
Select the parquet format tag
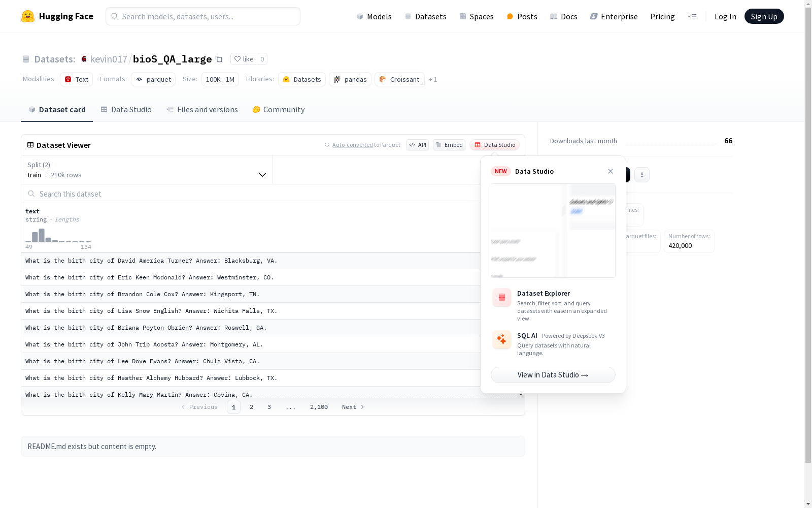(x=153, y=79)
